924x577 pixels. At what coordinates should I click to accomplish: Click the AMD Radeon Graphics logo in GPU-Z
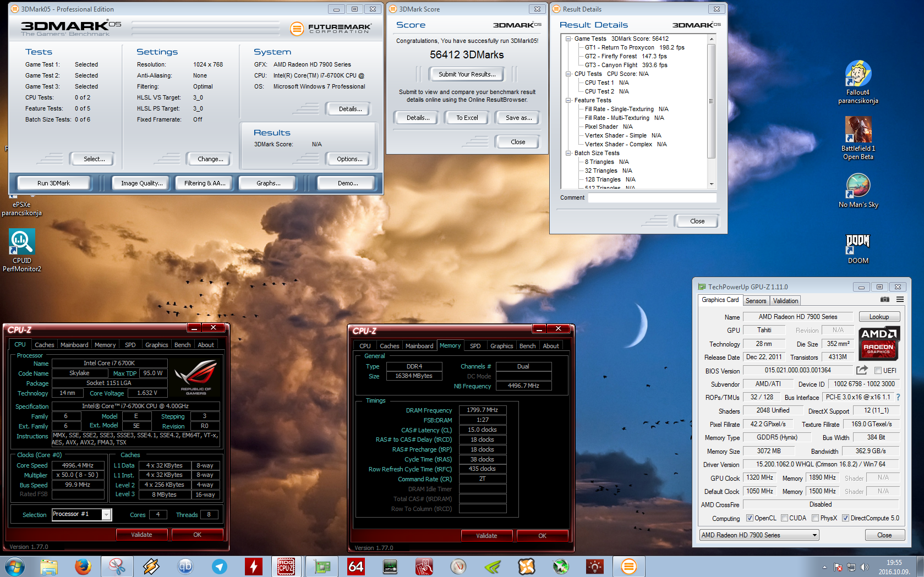pyautogui.click(x=879, y=343)
